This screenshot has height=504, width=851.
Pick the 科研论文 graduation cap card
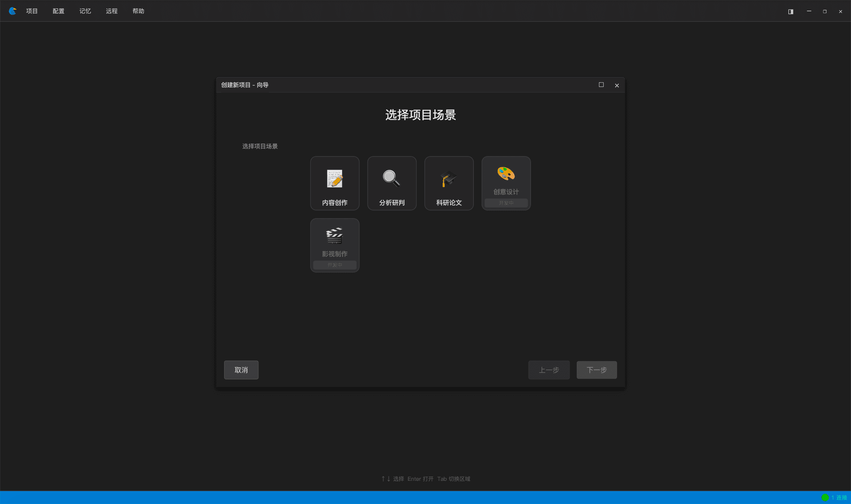pyautogui.click(x=449, y=183)
